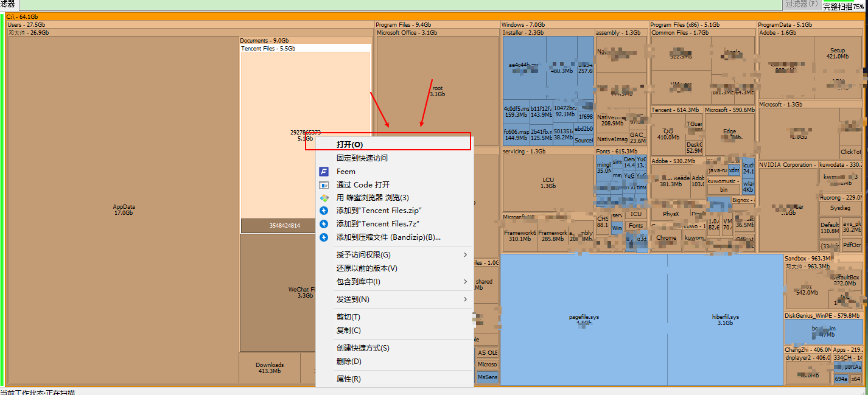Click the VS Code icon beside 通过 Code 打开
The image size is (868, 395).
(x=324, y=185)
